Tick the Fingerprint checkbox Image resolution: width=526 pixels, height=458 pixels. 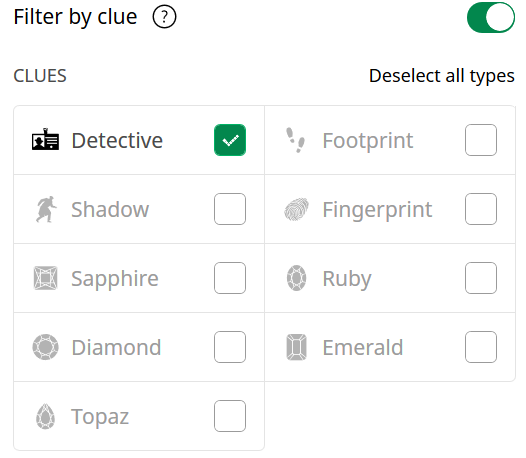481,209
